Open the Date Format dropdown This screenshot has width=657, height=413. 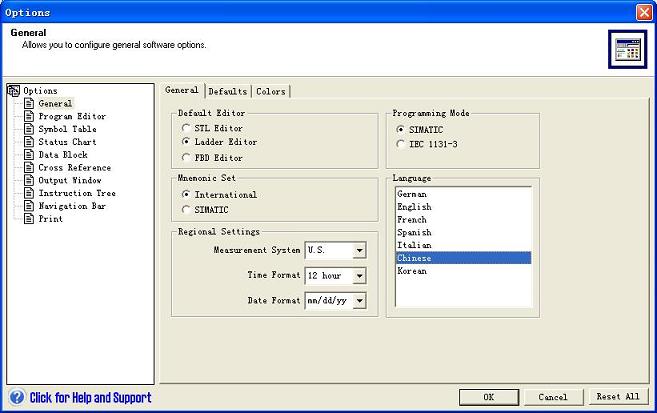[x=359, y=300]
